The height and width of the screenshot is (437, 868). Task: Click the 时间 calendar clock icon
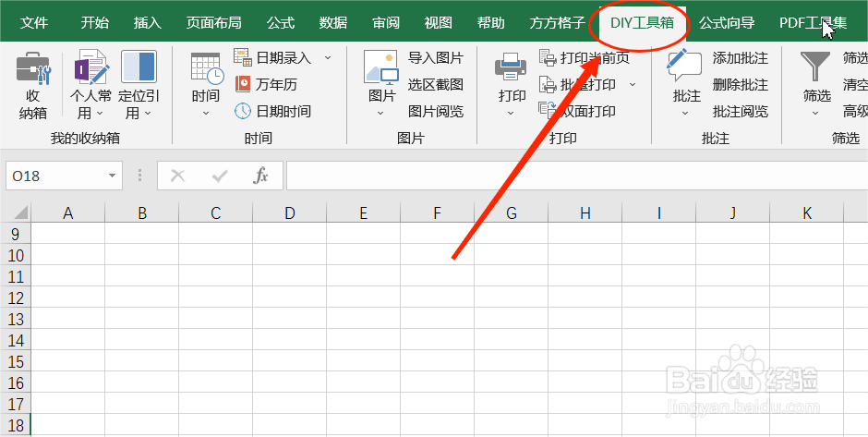point(207,68)
